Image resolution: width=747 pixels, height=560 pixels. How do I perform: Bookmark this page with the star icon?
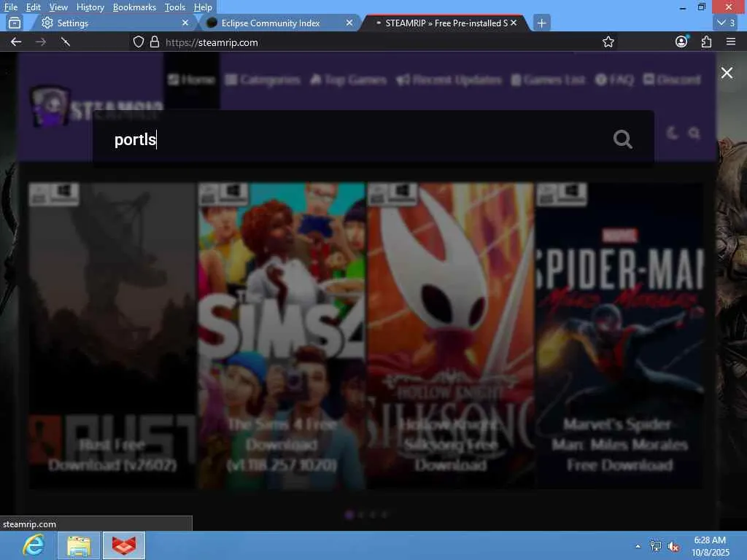pos(608,42)
